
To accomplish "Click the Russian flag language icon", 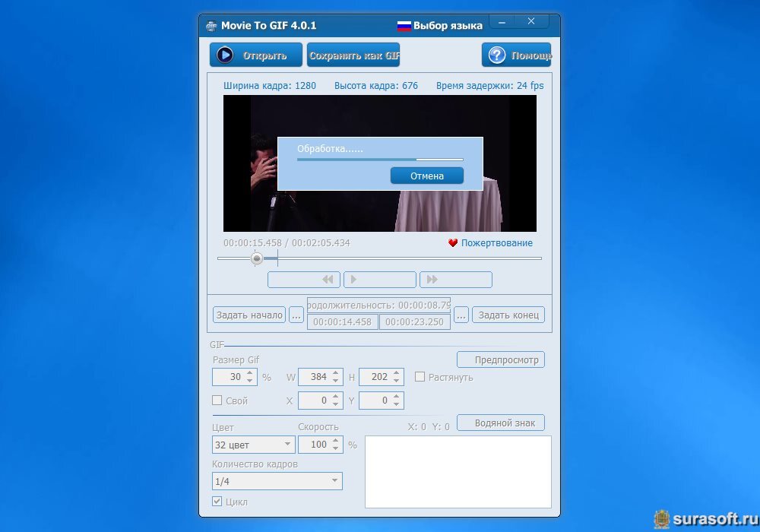I will coord(404,26).
